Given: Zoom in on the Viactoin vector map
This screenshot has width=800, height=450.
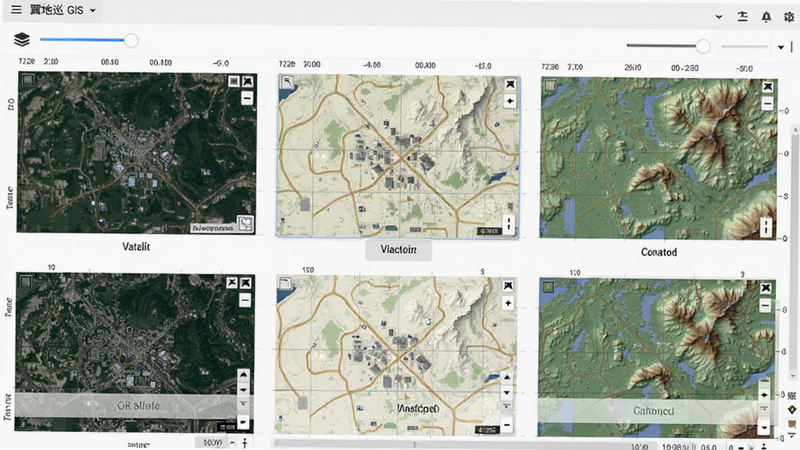Looking at the screenshot, I should click(510, 101).
